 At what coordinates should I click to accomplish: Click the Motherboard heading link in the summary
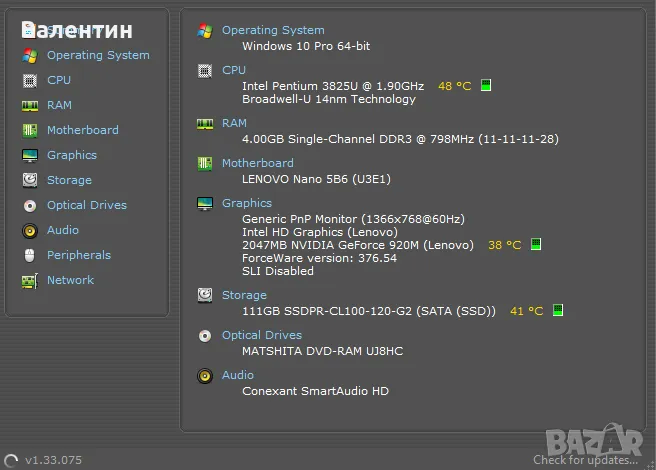coord(257,163)
